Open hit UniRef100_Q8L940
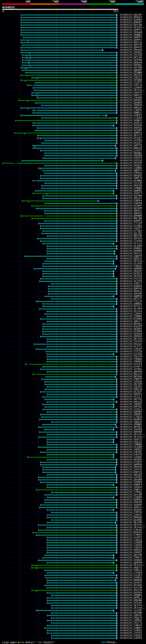 (x=131, y=15)
